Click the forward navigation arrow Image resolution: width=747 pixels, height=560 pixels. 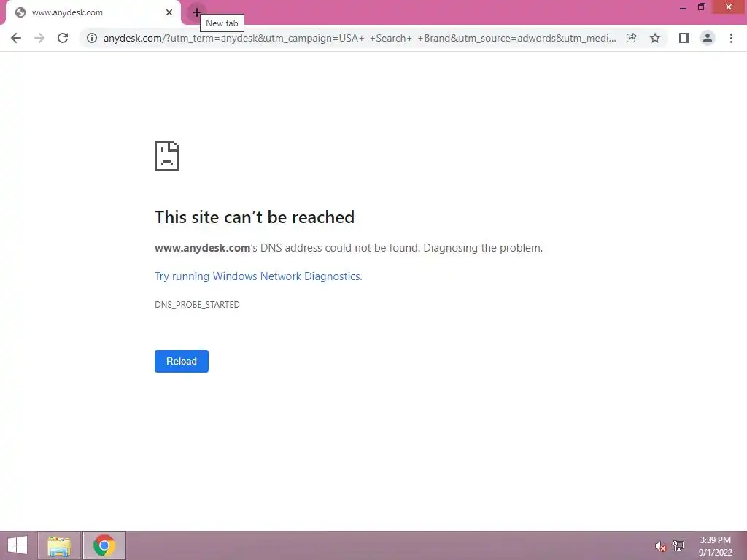pyautogui.click(x=39, y=38)
